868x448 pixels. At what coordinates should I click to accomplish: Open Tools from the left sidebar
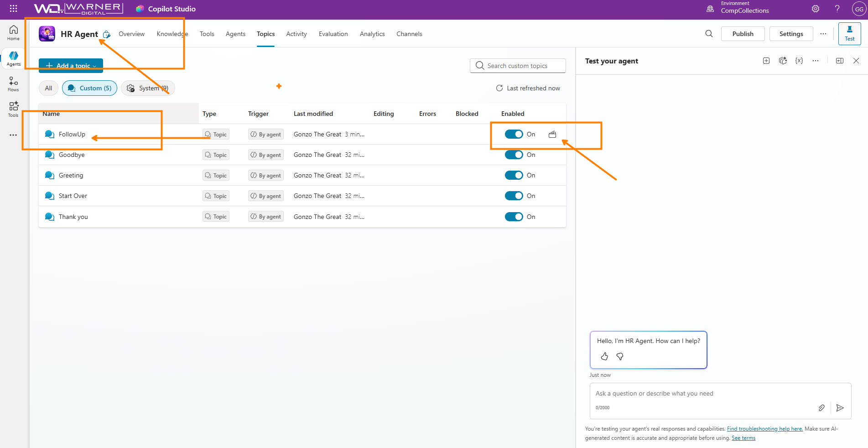13,109
